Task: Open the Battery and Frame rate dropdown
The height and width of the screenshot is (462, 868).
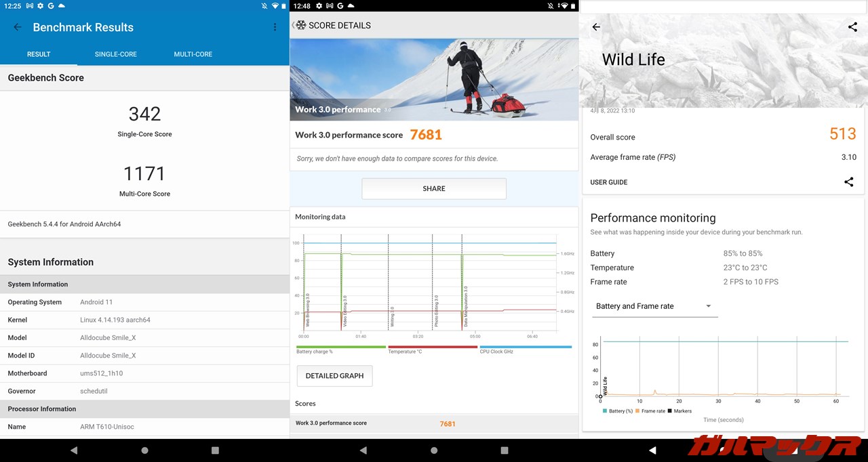Action: tap(654, 306)
